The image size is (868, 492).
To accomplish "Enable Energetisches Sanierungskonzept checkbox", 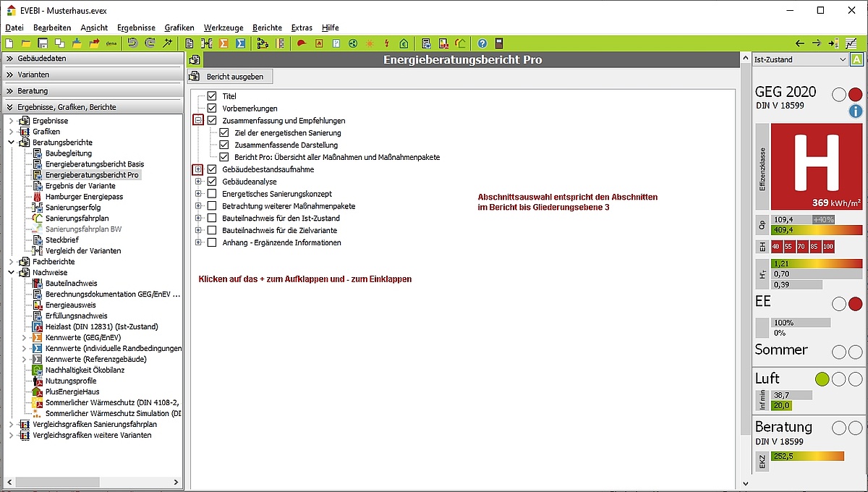I will [212, 193].
